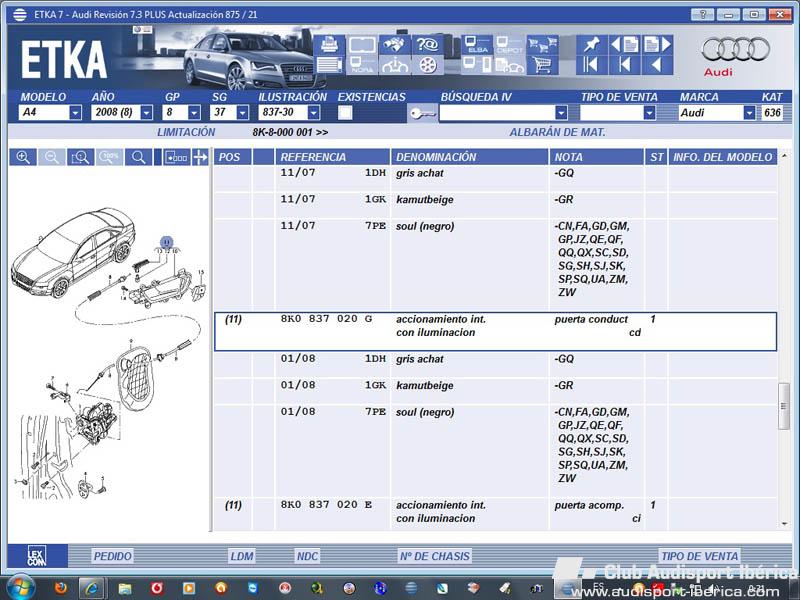Click the illustration layout icon with squares

click(x=177, y=157)
